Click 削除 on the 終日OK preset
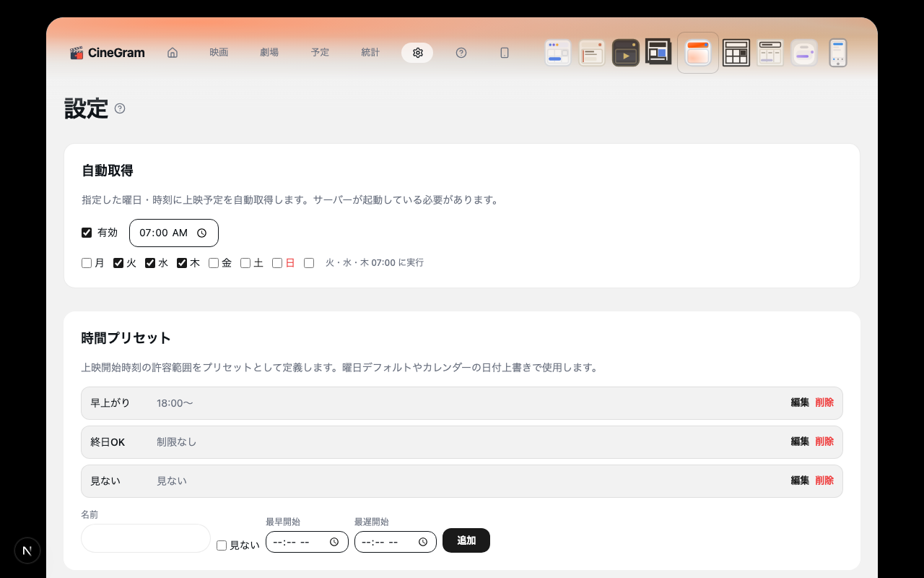This screenshot has width=924, height=578. coord(824,441)
